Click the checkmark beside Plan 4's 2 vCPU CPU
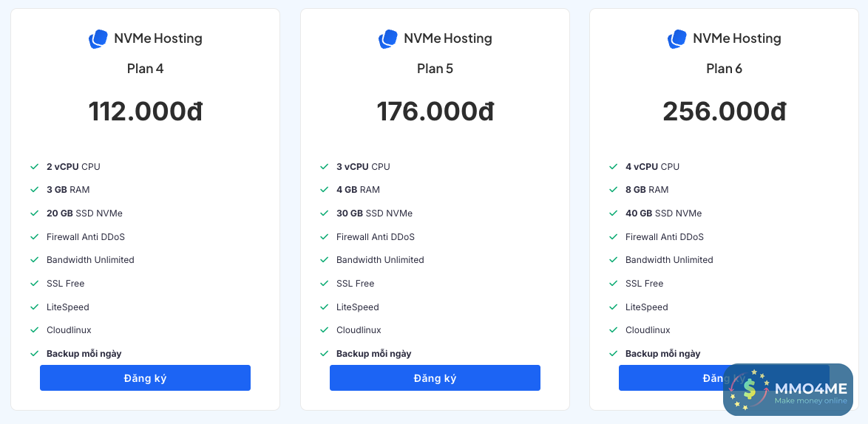868x424 pixels. pyautogui.click(x=34, y=167)
